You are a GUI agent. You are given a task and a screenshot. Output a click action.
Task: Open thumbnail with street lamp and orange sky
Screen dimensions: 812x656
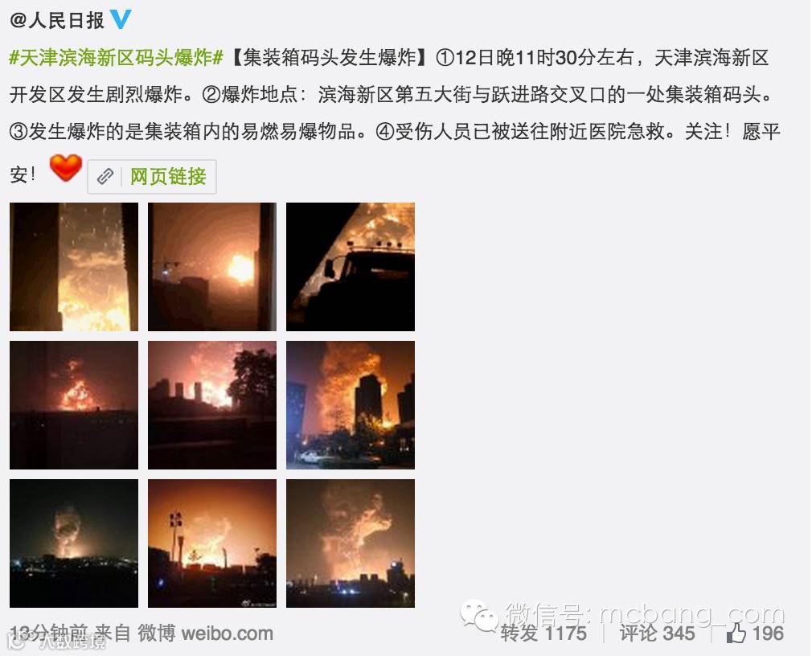[x=212, y=543]
